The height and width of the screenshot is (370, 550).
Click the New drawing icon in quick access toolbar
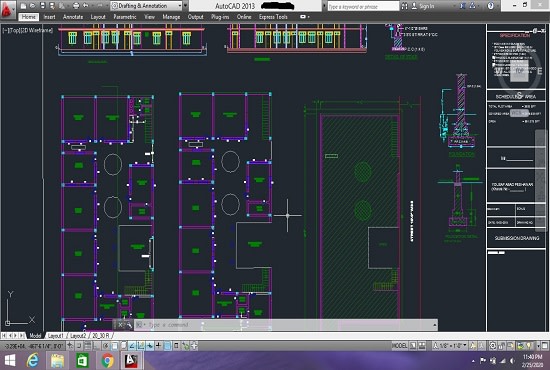pos(23,6)
